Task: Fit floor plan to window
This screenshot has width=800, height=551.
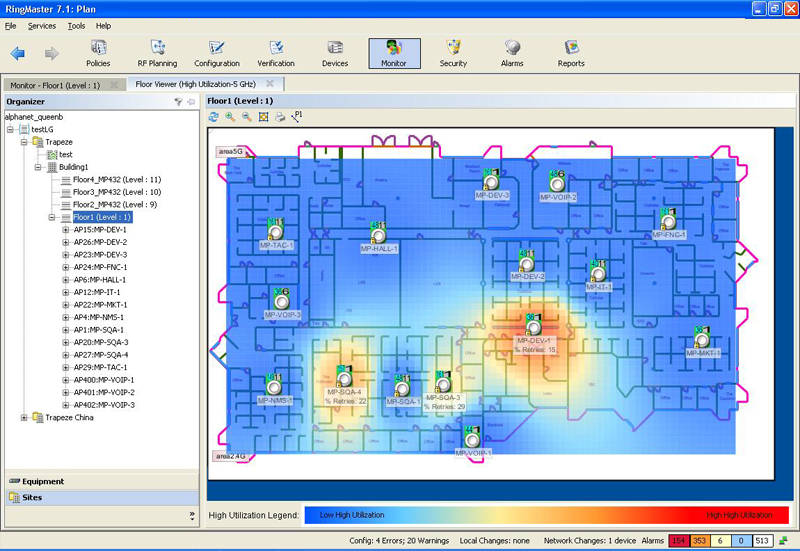Action: click(x=263, y=117)
